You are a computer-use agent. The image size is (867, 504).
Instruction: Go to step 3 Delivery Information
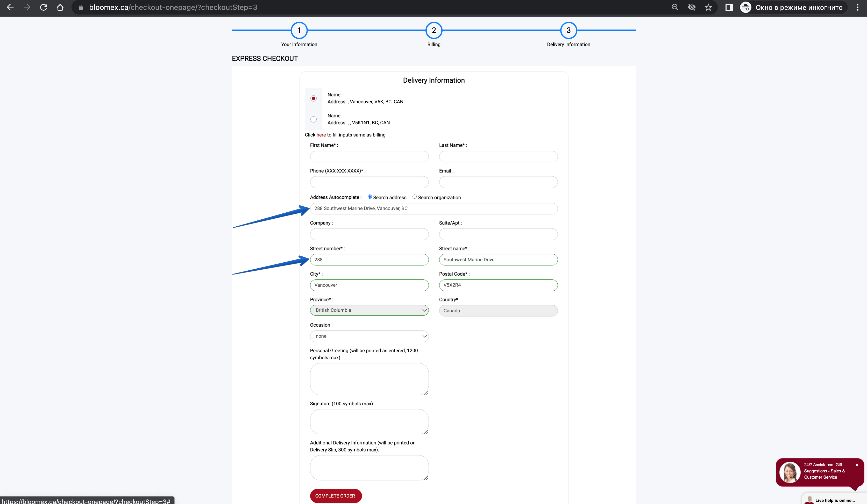pos(568,30)
